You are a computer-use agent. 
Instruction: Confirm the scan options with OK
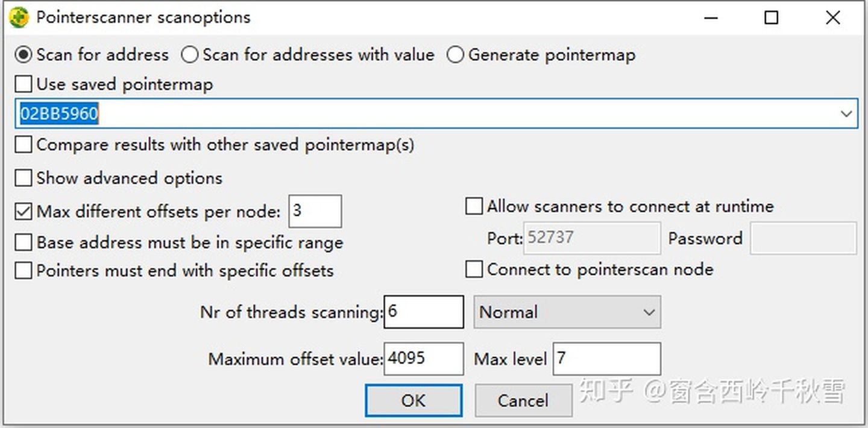414,401
